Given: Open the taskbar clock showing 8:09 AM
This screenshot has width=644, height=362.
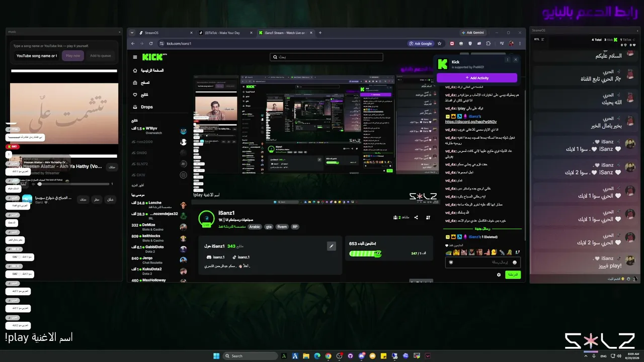Looking at the screenshot, I should coord(632,356).
